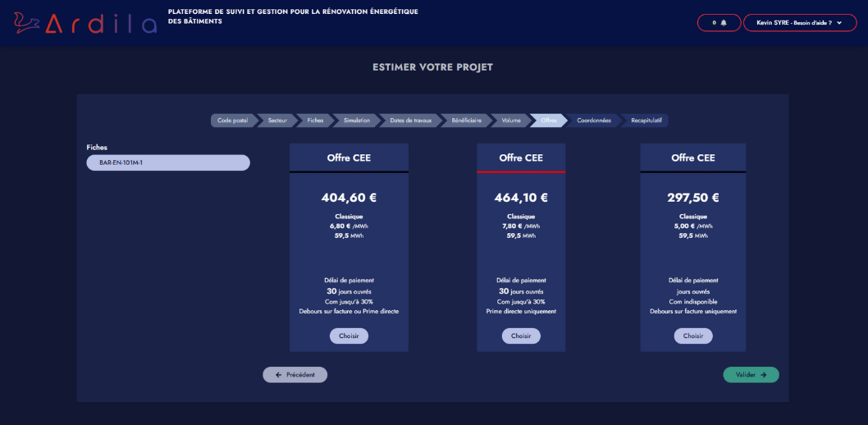This screenshot has height=425, width=868.
Task: Choose the 404,60 € CEE offer
Action: (x=349, y=336)
